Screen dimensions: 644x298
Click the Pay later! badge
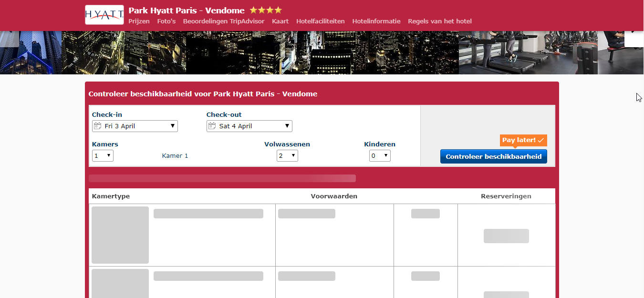point(523,140)
